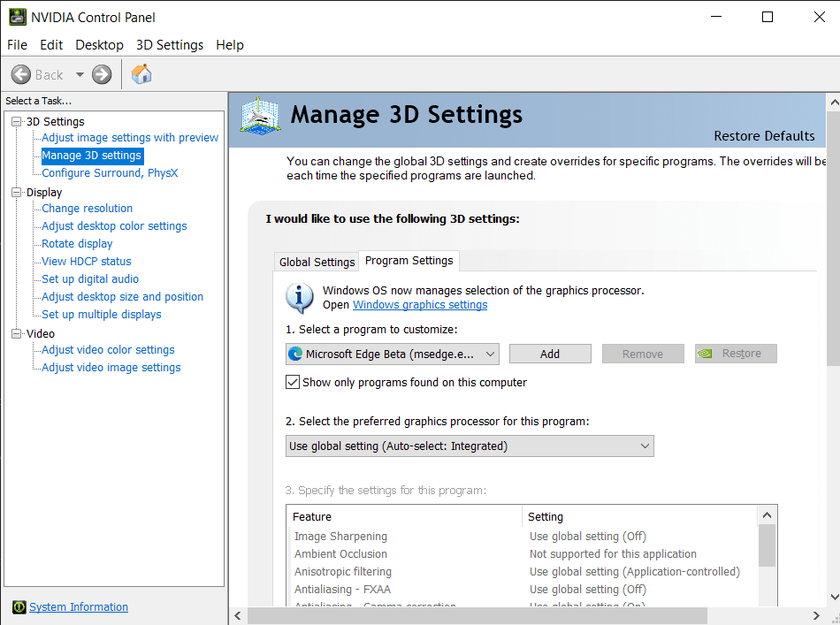840x625 pixels.
Task: Click the System Information NVIDIA icon
Action: pyautogui.click(x=19, y=606)
